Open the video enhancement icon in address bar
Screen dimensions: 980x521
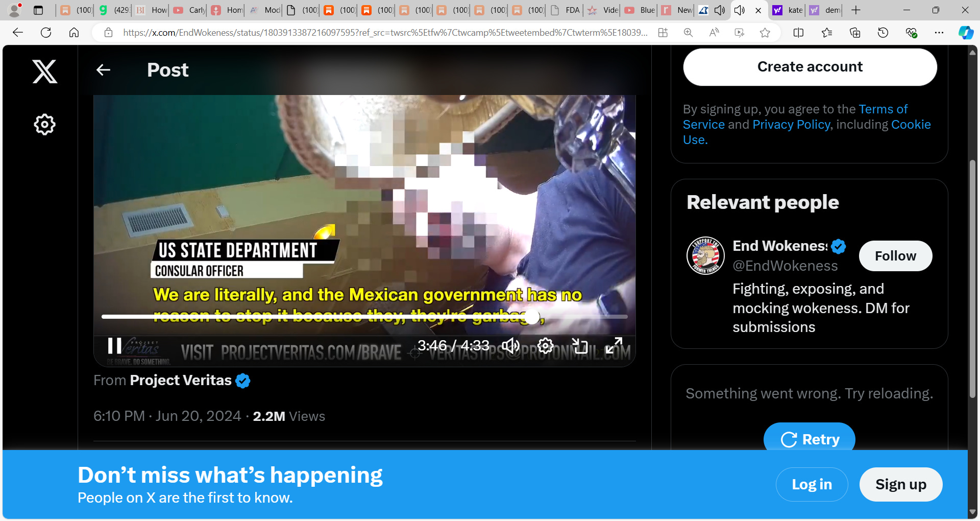739,33
